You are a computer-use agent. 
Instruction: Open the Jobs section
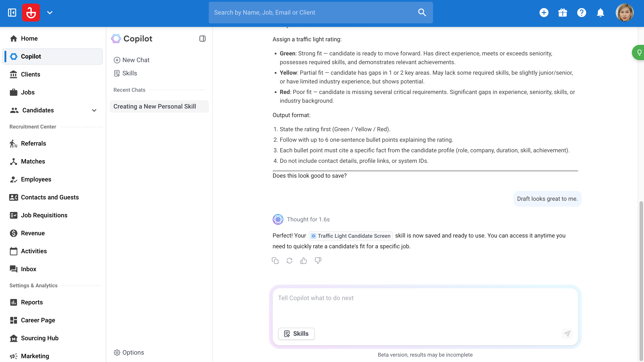(52, 92)
